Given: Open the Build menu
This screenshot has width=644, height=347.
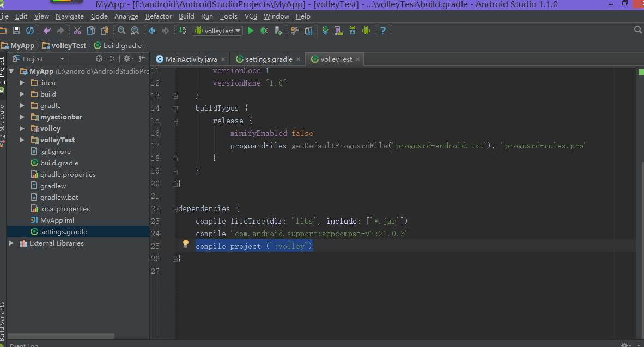Looking at the screenshot, I should (186, 16).
